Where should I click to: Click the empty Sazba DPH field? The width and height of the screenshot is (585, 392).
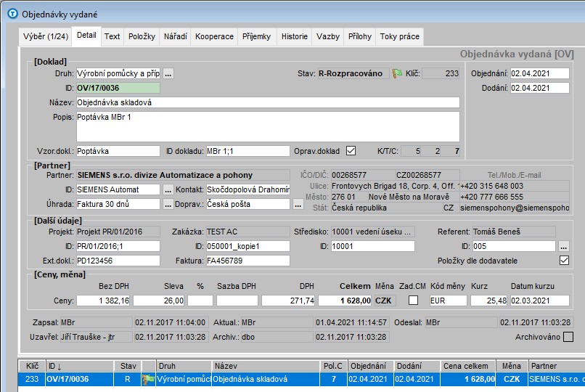[x=237, y=301]
